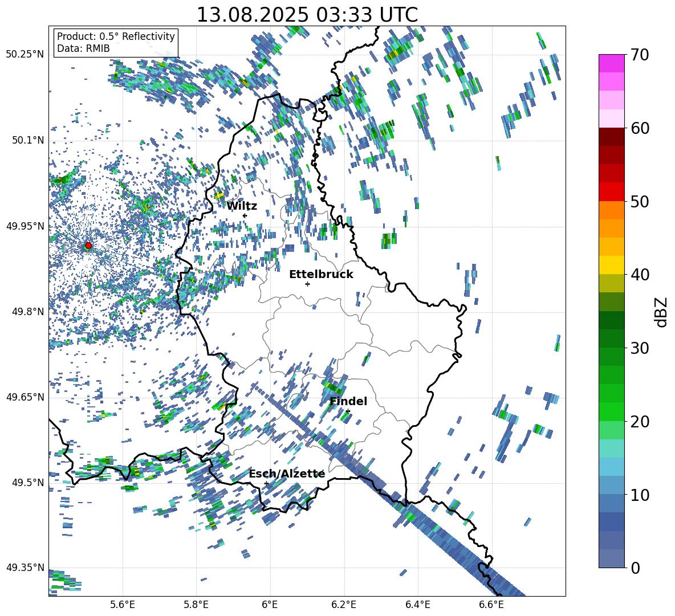Click the 30 colorbar tick label

(x=640, y=348)
